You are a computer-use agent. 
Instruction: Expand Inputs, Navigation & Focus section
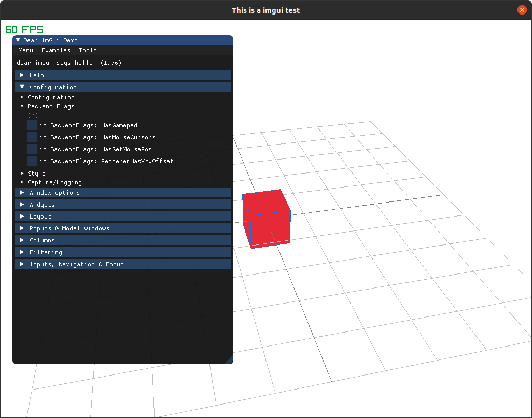[x=123, y=264]
